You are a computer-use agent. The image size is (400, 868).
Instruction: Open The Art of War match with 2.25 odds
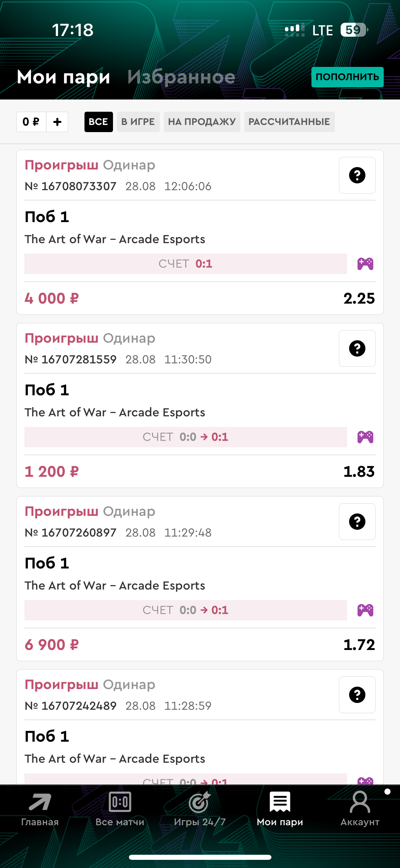[x=115, y=239]
